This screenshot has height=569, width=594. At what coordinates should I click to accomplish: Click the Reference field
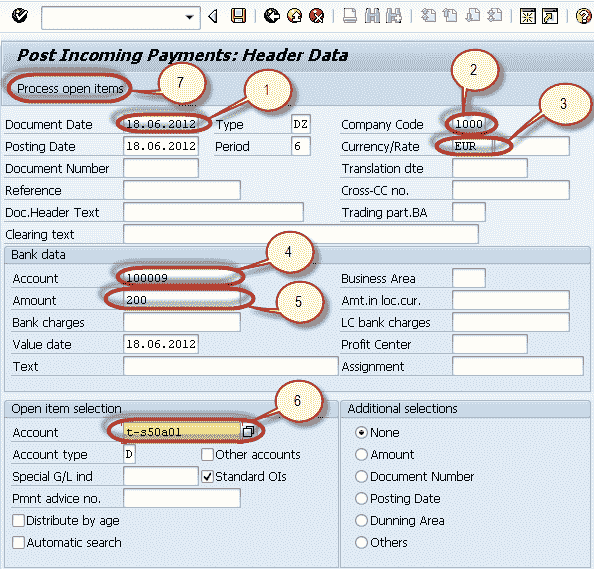182,190
